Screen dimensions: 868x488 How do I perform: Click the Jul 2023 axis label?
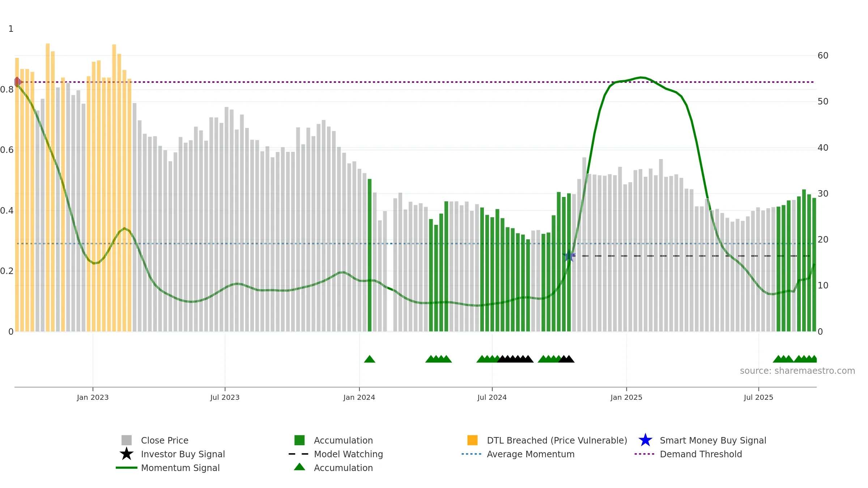point(225,398)
